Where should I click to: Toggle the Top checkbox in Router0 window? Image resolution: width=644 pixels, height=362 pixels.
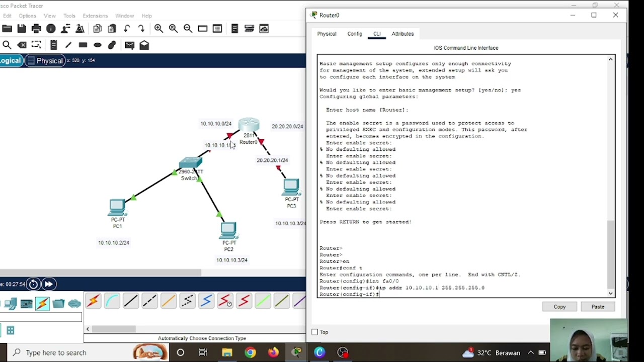[315, 332]
